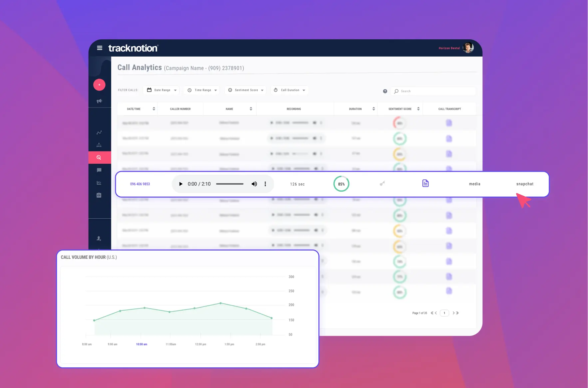
Task: Open the Sentiment Score filter dropdown
Action: [246, 90]
